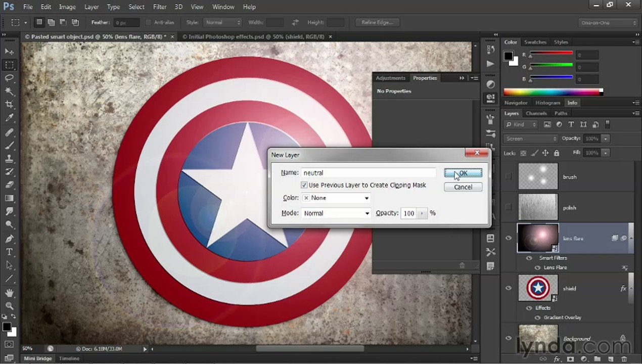Uncheck Use Previous Layer to Create Clipping Mask

tap(304, 185)
